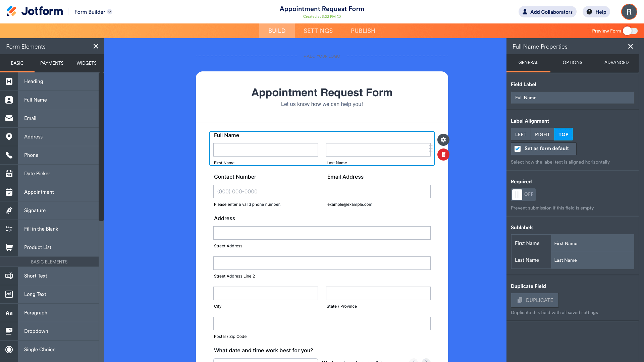Switch to the ADVANCED properties tab

[616, 62]
